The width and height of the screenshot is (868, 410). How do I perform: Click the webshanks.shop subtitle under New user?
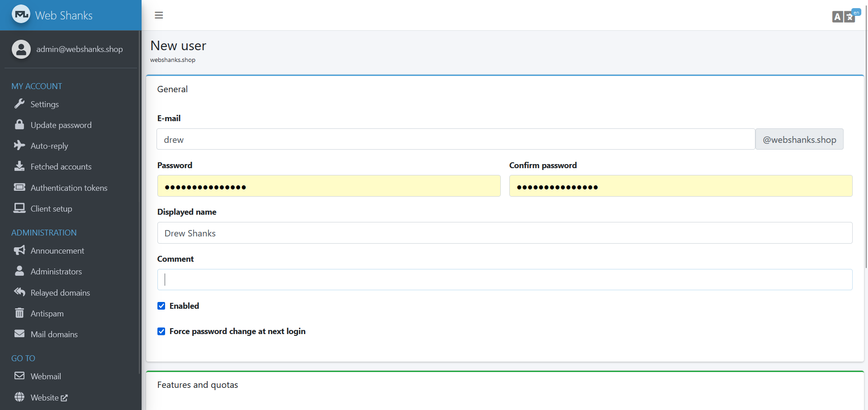tap(173, 60)
